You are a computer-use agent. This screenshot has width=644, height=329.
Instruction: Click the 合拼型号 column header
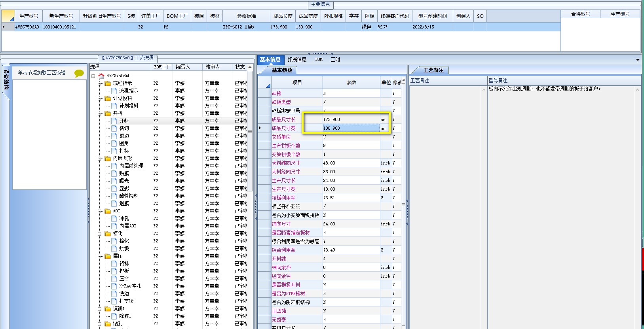tap(580, 14)
